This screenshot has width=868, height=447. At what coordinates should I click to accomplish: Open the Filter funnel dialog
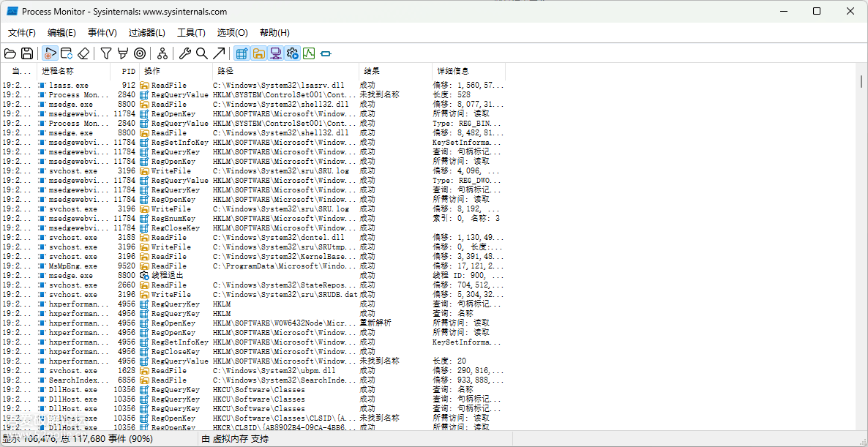point(105,53)
